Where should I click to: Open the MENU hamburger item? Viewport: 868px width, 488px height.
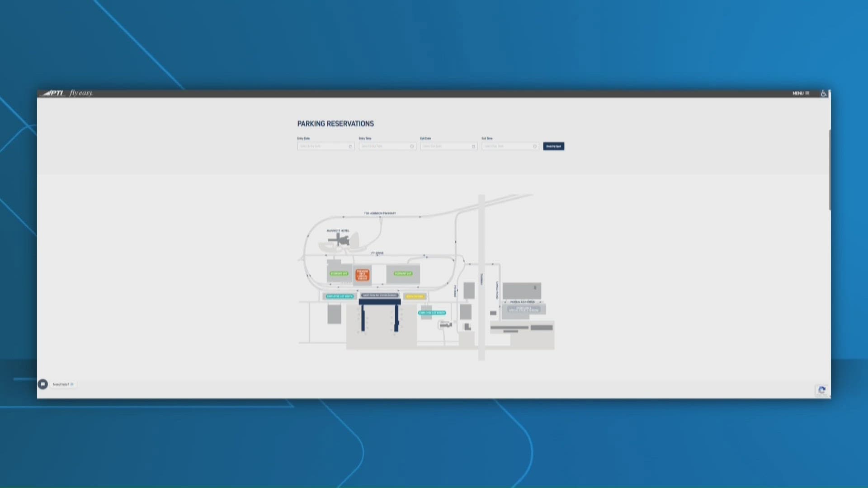pyautogui.click(x=801, y=94)
